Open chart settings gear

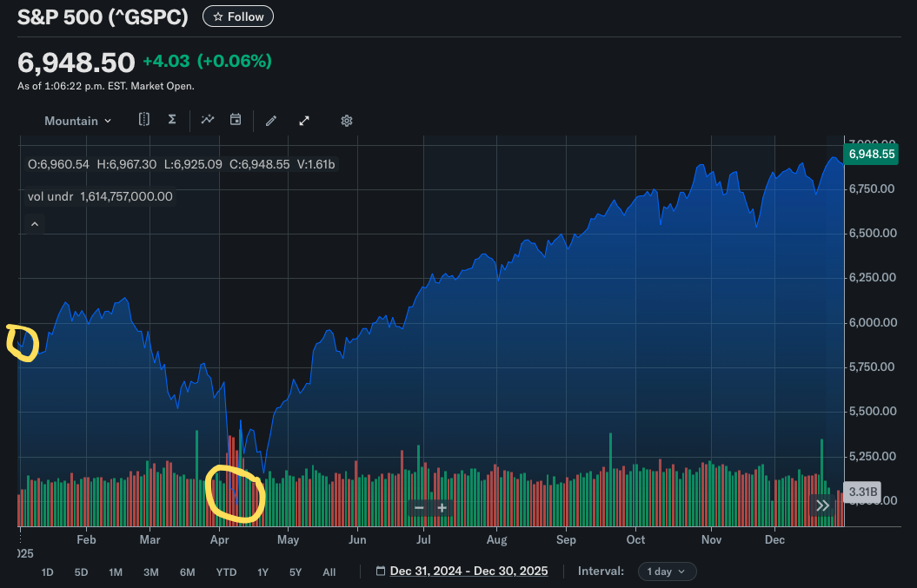click(347, 121)
